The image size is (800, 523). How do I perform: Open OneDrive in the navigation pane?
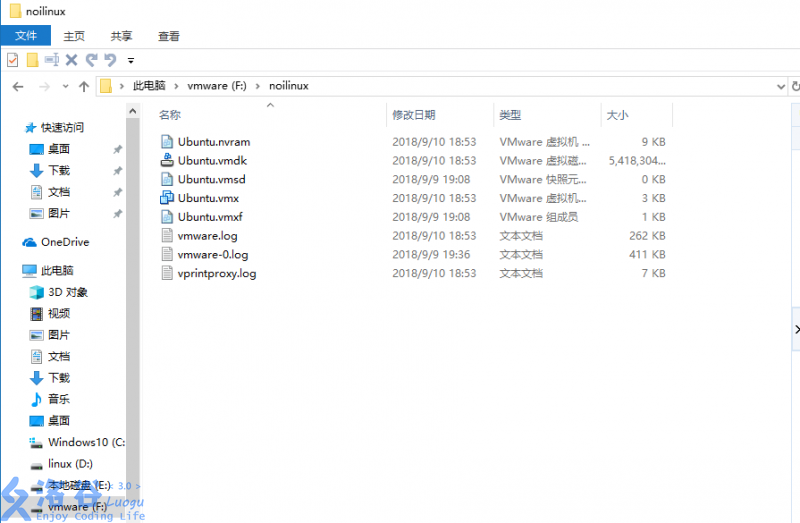(65, 242)
